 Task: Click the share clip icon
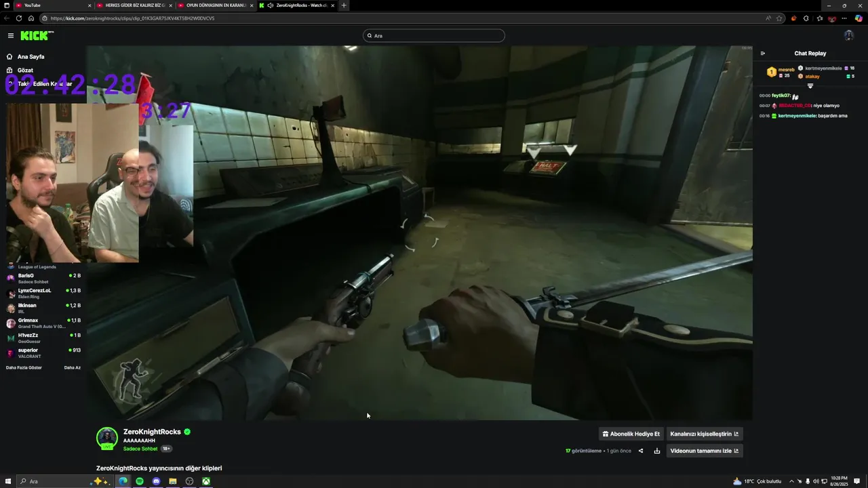641,451
